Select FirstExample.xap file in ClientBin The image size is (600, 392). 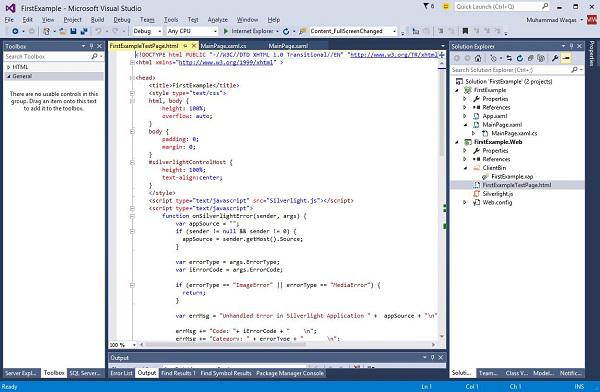coord(512,176)
